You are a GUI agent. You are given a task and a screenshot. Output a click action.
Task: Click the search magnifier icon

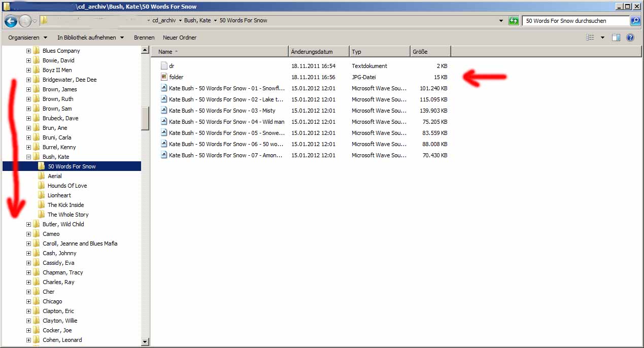(635, 21)
